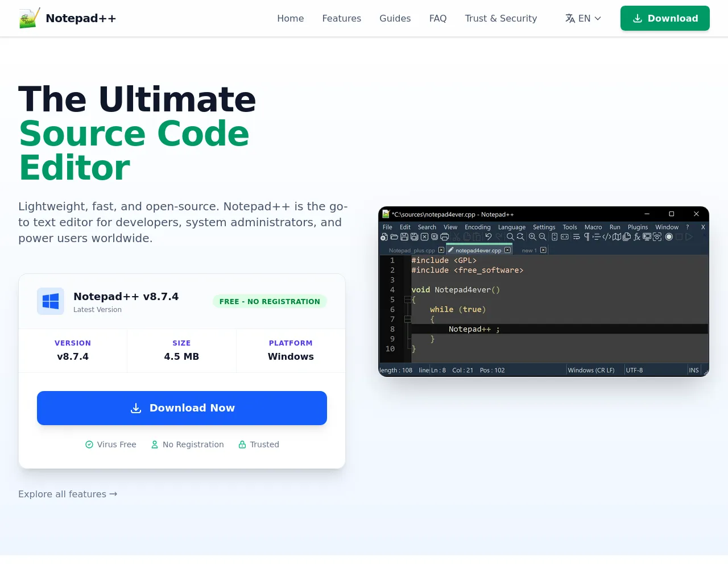Select the notepad4ever.cpp tab

click(x=478, y=250)
